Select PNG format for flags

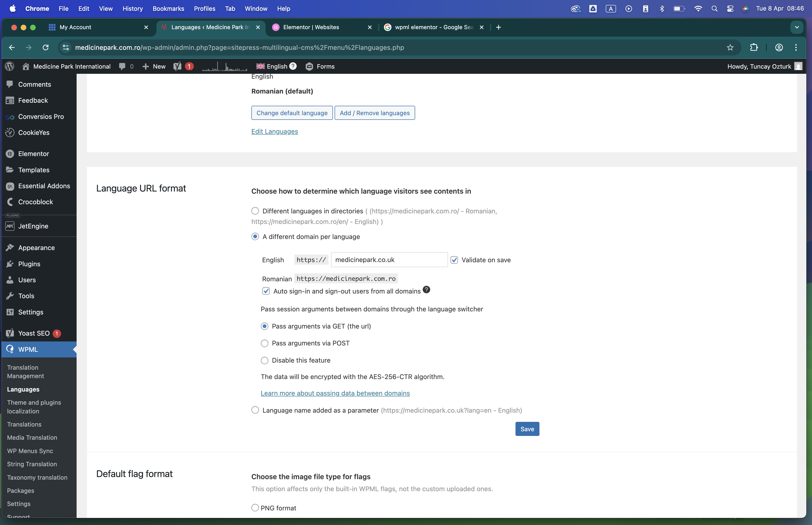255,508
